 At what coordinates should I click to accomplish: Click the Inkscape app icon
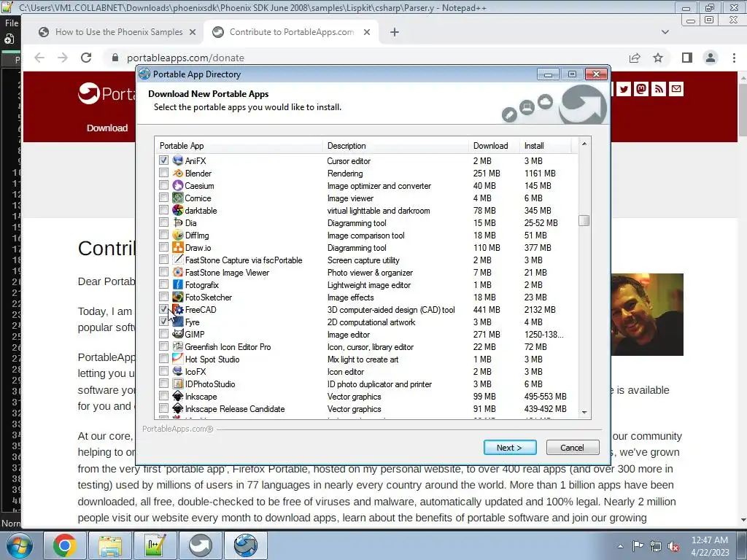[x=178, y=396]
